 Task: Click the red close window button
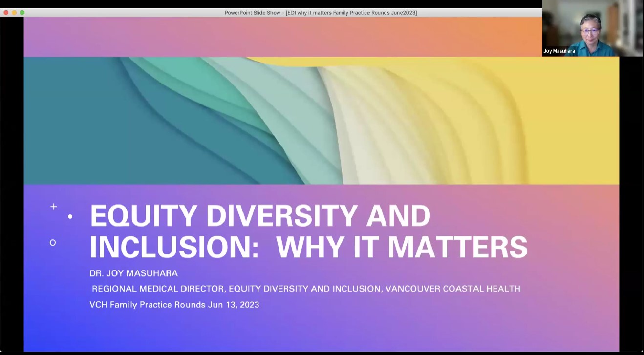(5, 12)
